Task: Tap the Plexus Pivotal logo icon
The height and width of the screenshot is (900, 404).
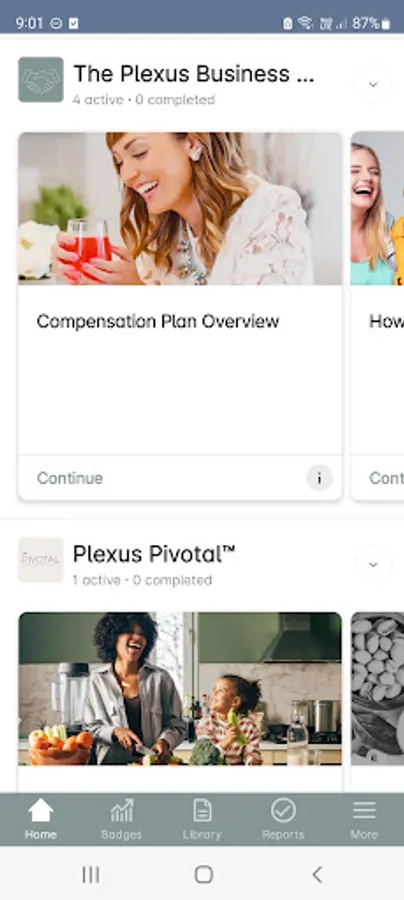Action: (41, 560)
